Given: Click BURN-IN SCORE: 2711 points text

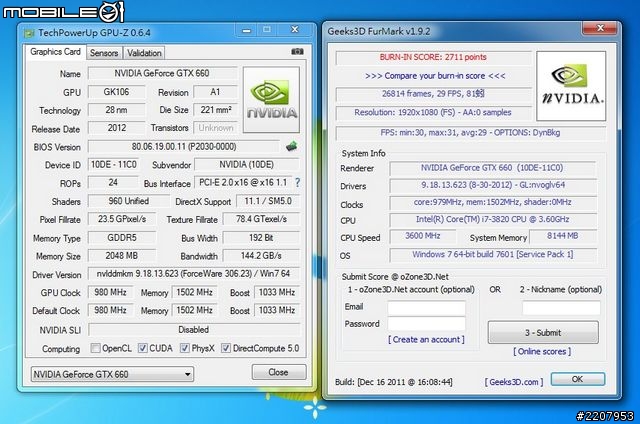Looking at the screenshot, I should [433, 57].
